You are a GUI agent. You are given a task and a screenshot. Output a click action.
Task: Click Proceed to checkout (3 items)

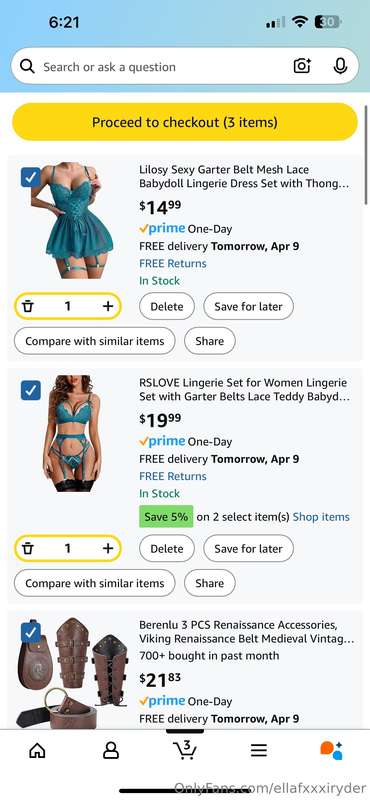tap(185, 122)
